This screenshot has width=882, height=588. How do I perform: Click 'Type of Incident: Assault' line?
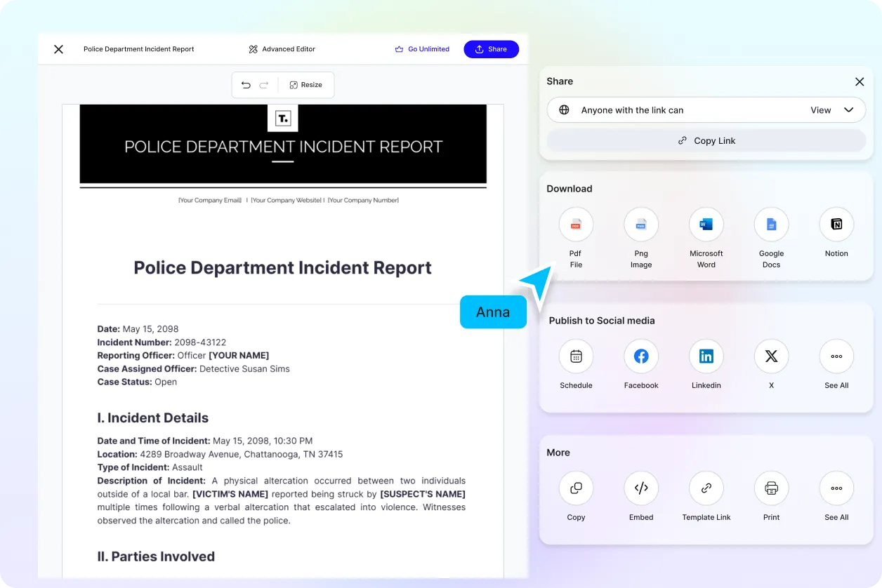point(150,467)
